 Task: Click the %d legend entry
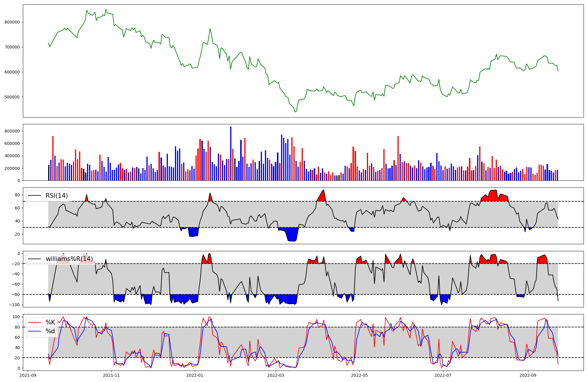(x=50, y=331)
